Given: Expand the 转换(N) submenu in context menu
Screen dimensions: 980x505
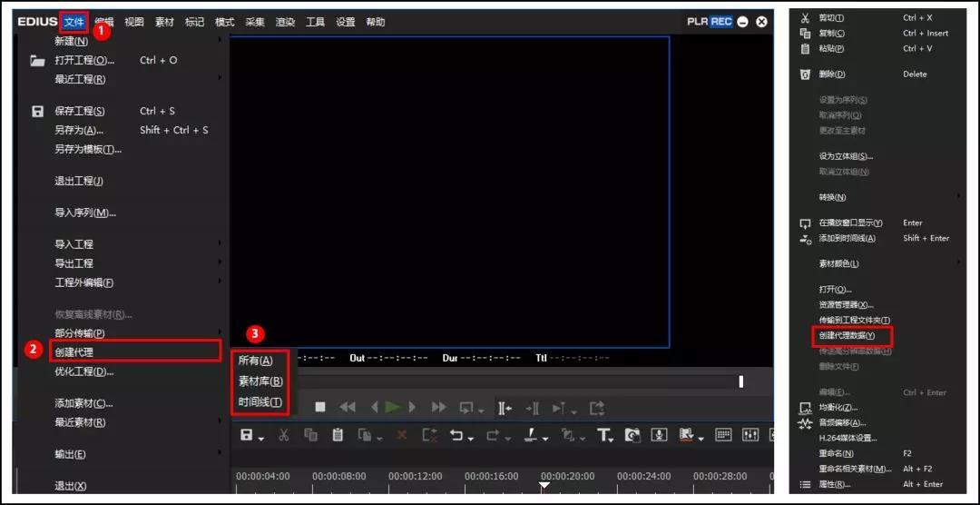Looking at the screenshot, I should tap(832, 197).
